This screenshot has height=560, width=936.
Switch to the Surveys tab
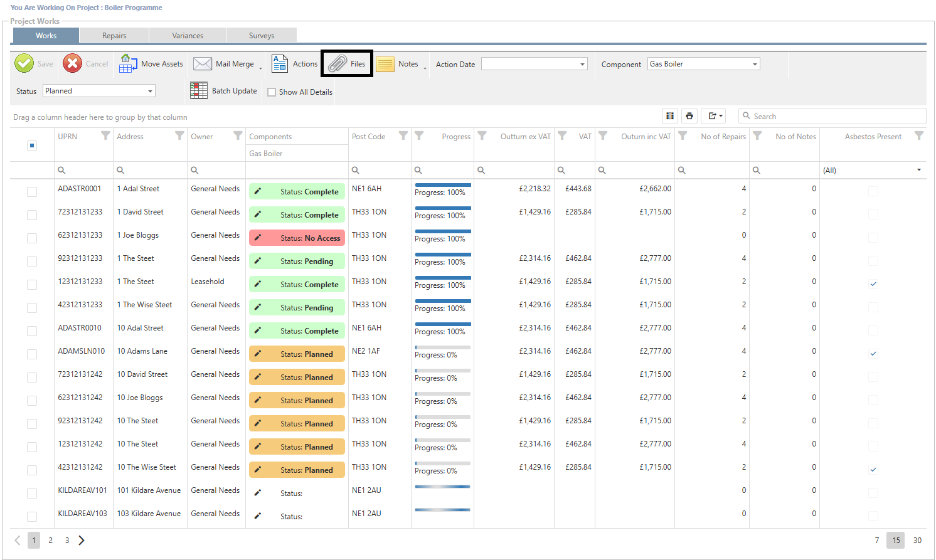point(262,36)
